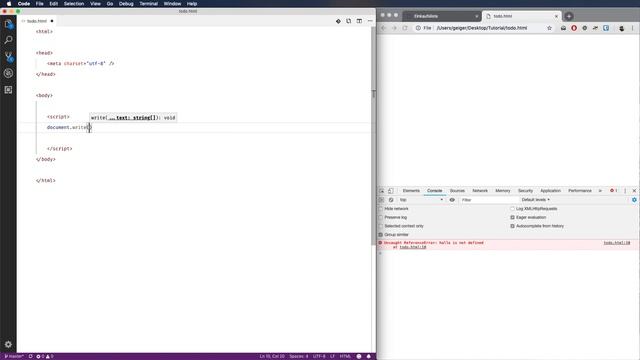The width and height of the screenshot is (640, 360).
Task: Click the HTML language mode in status bar
Action: pos(345,356)
